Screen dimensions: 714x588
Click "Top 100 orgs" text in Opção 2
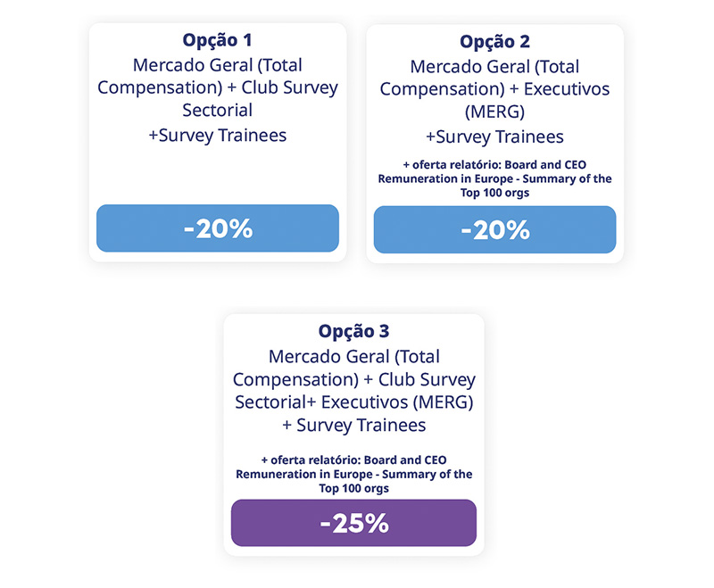[x=494, y=193]
